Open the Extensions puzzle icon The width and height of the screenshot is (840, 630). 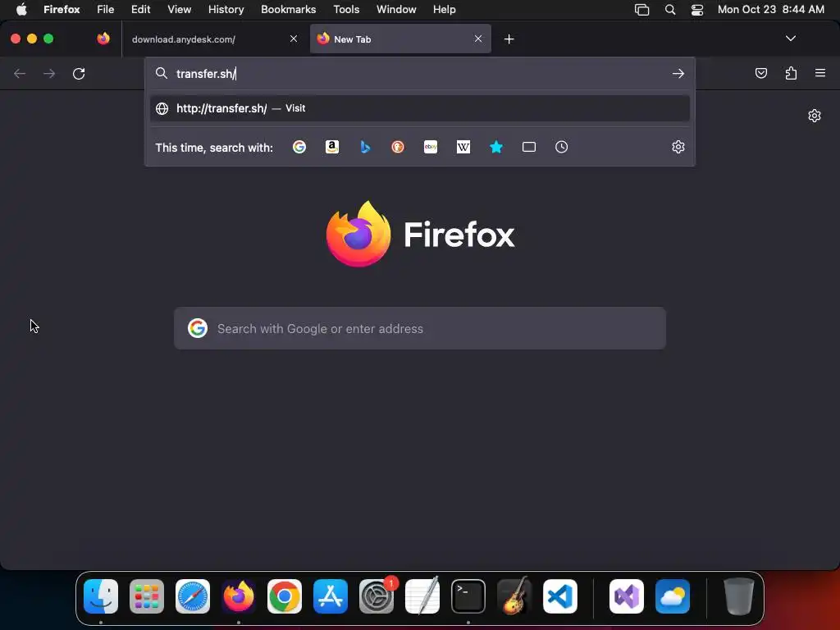click(791, 73)
